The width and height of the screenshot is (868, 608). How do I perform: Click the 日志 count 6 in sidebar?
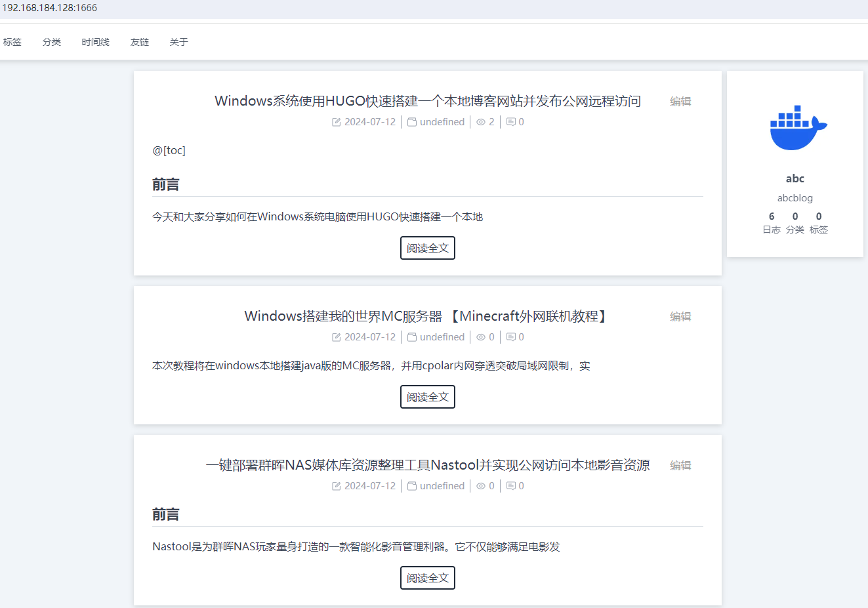[772, 216]
